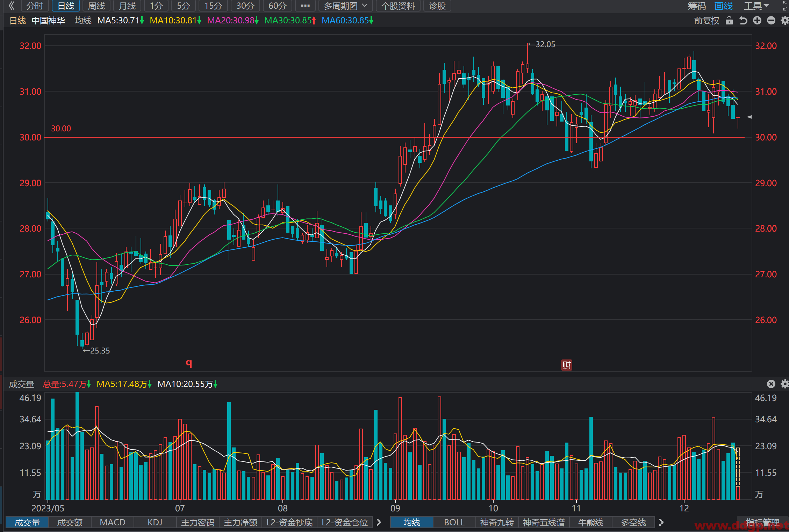Click the 指标管理 indicator management button
Image resolution: width=789 pixels, height=532 pixels.
coord(762,522)
